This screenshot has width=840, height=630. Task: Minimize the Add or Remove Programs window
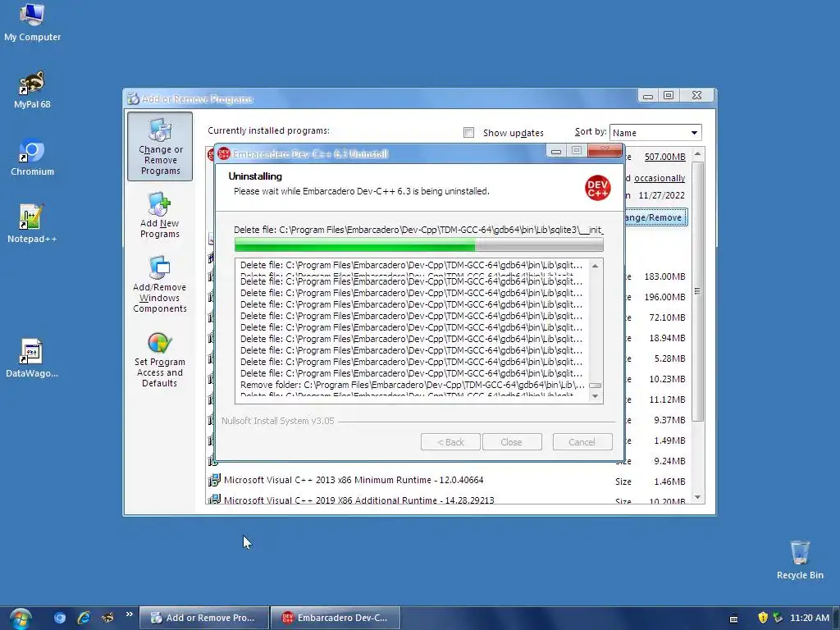tap(648, 96)
